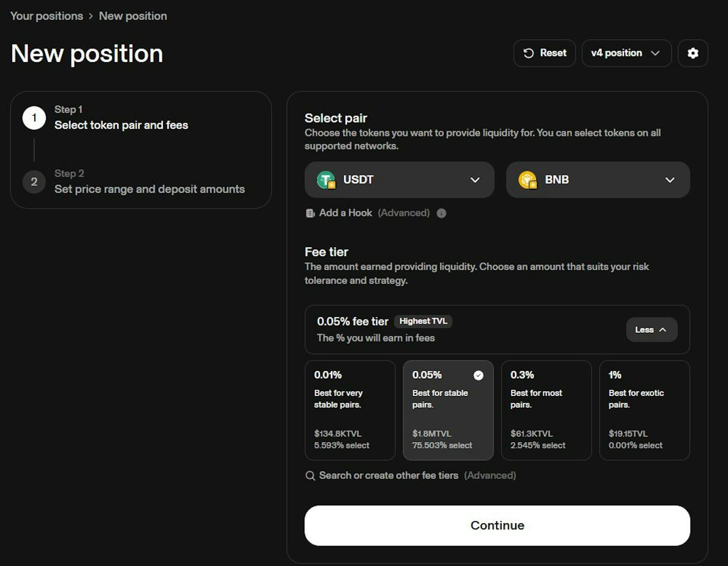728x566 pixels.
Task: Click the BNB token logo
Action: (x=528, y=180)
